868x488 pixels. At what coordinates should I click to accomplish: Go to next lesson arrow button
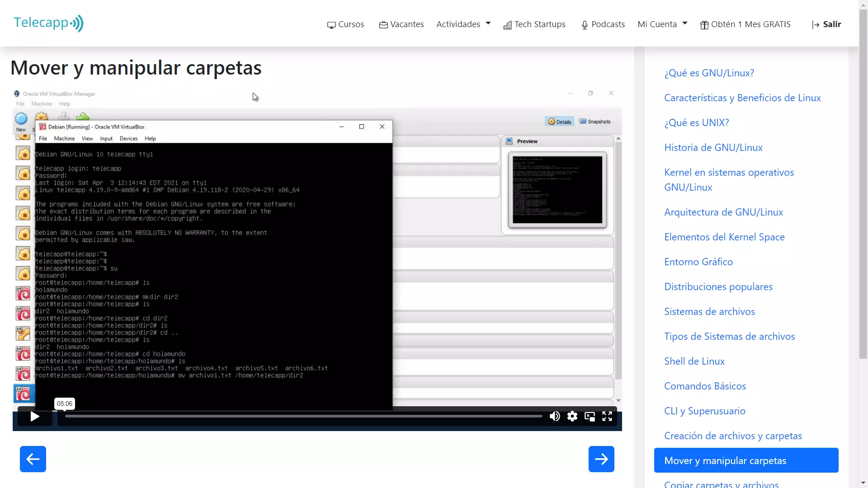pyautogui.click(x=601, y=459)
